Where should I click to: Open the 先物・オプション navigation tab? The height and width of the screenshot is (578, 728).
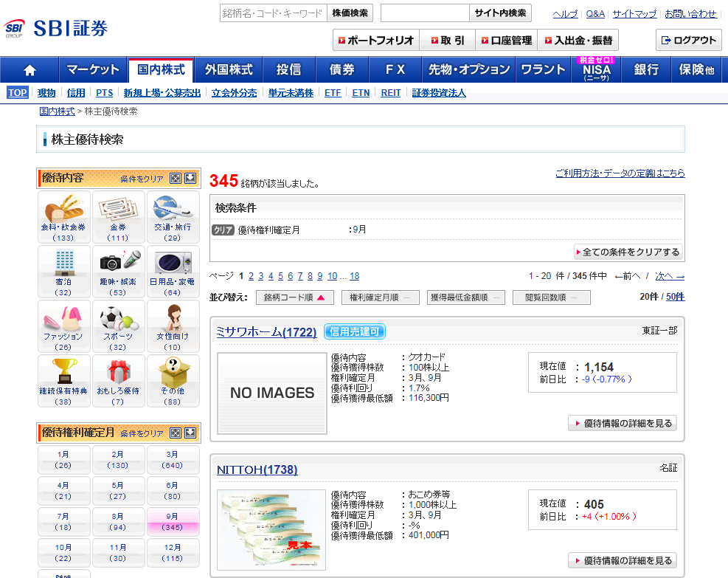click(469, 69)
